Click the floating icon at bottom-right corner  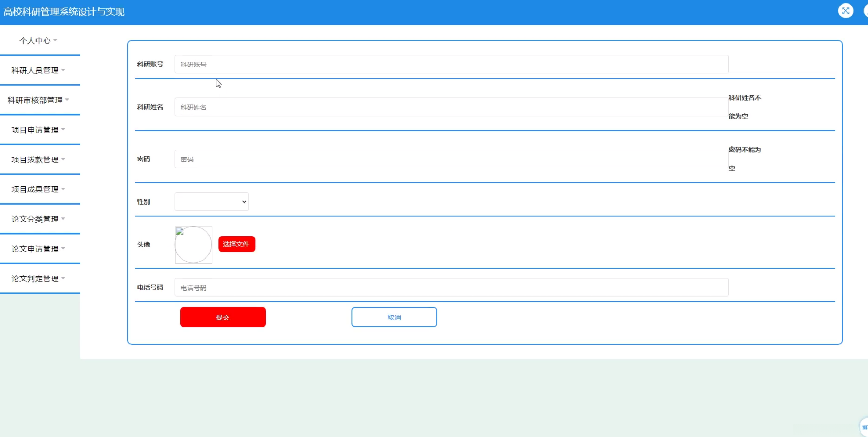[x=864, y=427]
